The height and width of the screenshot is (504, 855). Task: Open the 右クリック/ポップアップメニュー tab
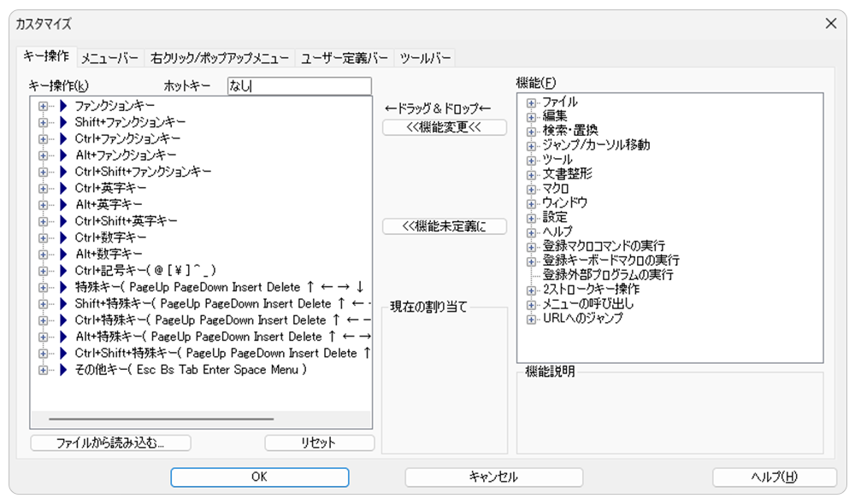coord(219,58)
